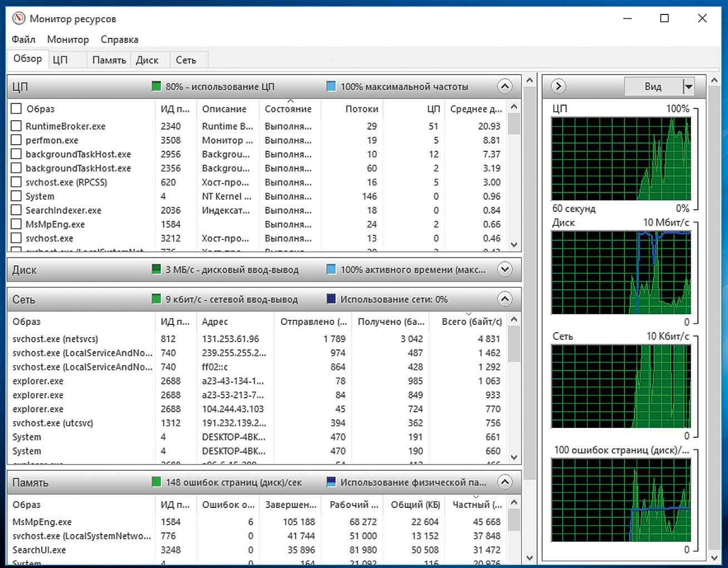Hide the graphs pane with the arrow button
The width and height of the screenshot is (728, 568).
[x=558, y=86]
